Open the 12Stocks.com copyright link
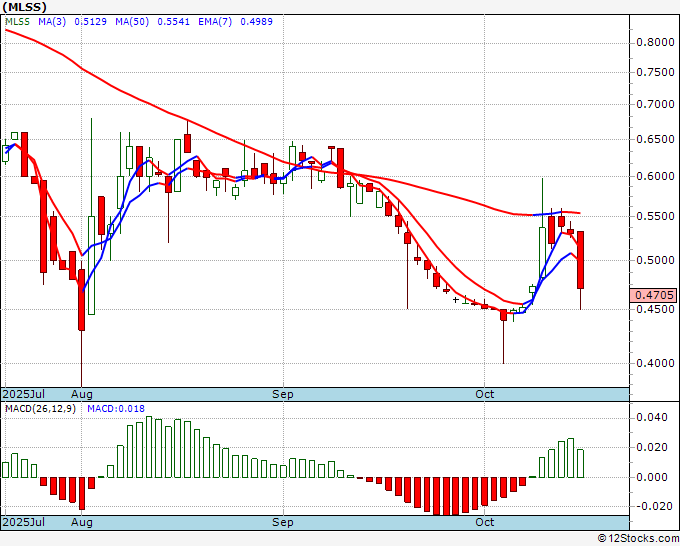This screenshot has width=680, height=546. (638, 538)
